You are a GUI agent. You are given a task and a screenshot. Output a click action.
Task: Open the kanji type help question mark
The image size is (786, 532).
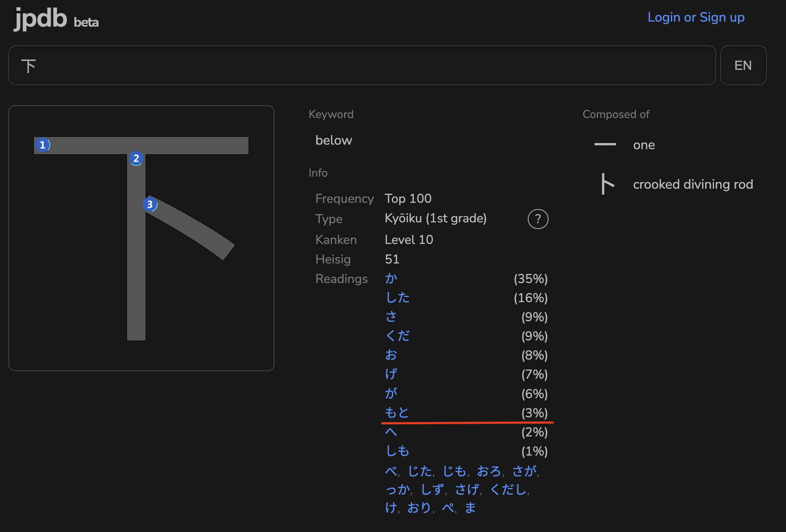click(x=538, y=219)
